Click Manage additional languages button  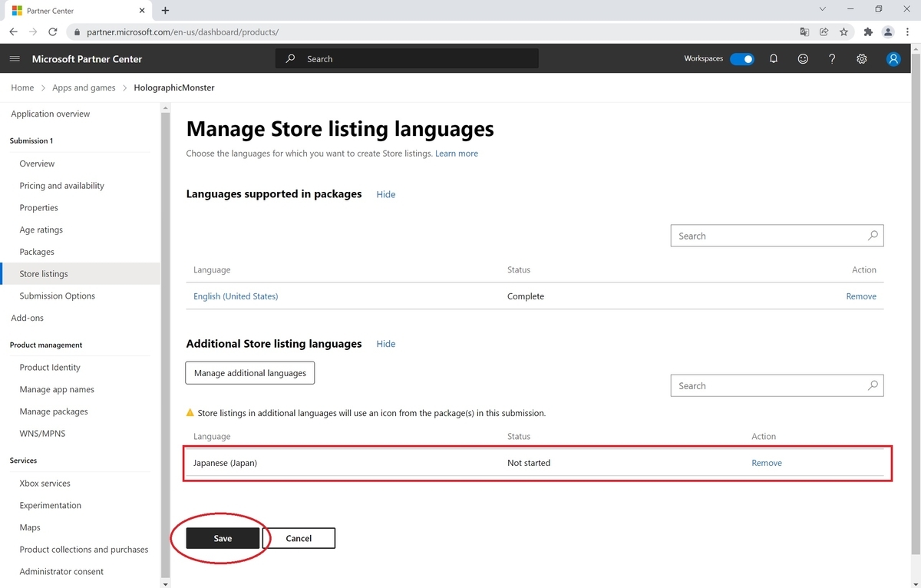pyautogui.click(x=250, y=373)
